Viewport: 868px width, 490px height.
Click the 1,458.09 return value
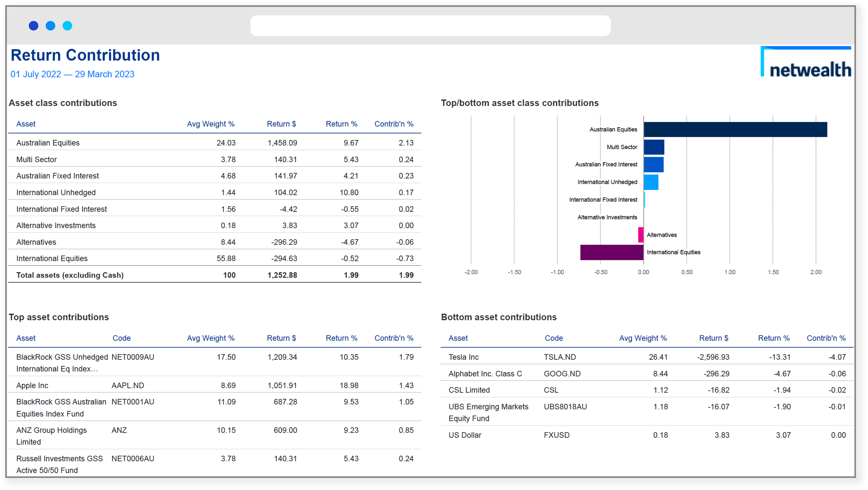tap(282, 143)
